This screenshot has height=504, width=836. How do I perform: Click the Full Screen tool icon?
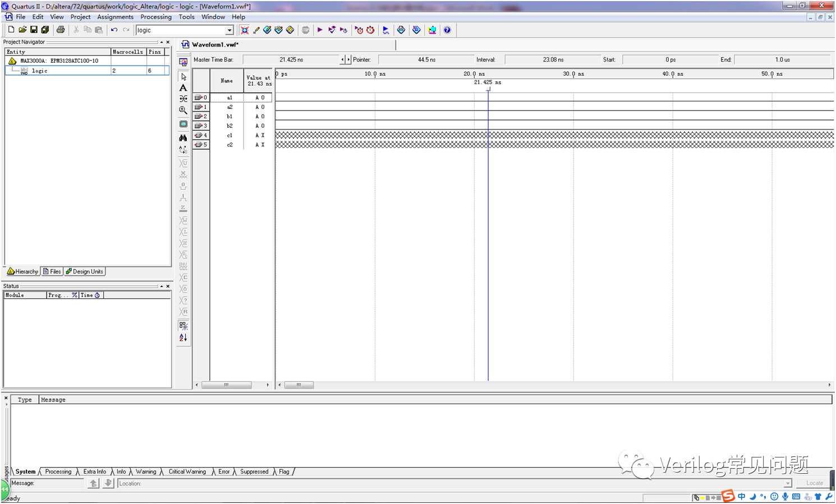183,124
